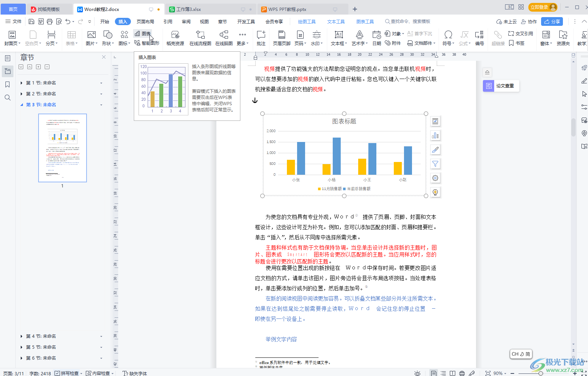This screenshot has height=376, width=588.
Task: Insert a cross-reference (交叉引用)
Action: 521,33
